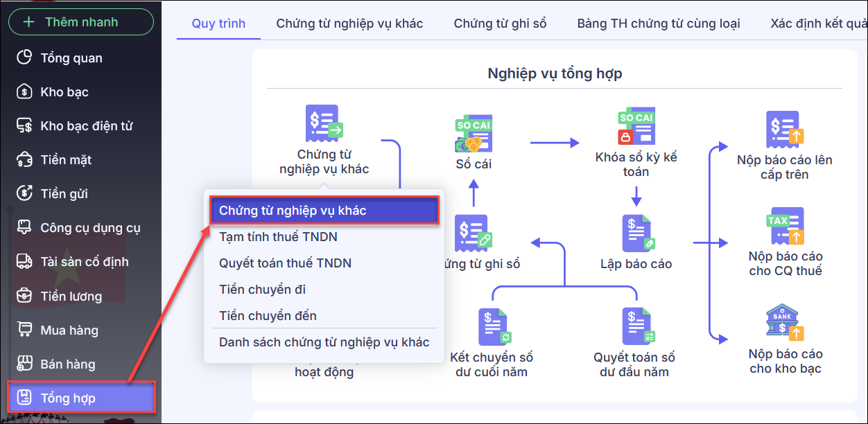Click the Tổng hợp sidebar icon
The width and height of the screenshot is (868, 424).
pos(24,398)
